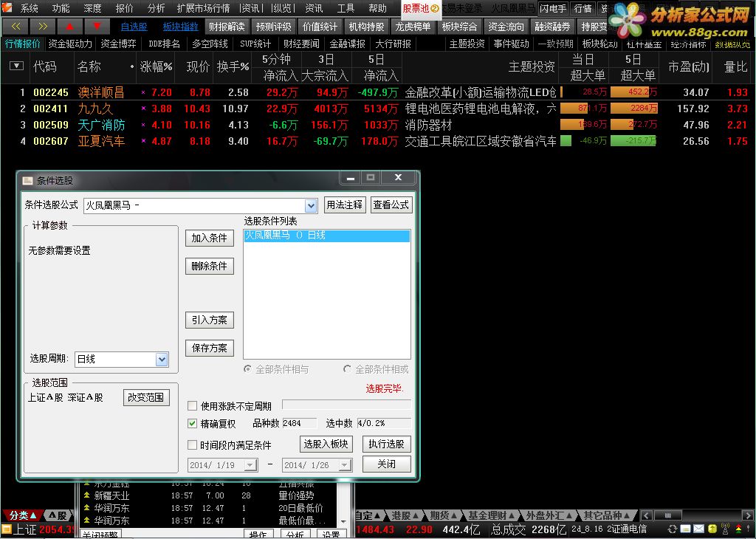This screenshot has height=539, width=756.
Task: Open the 工具 menu
Action: [x=346, y=8]
